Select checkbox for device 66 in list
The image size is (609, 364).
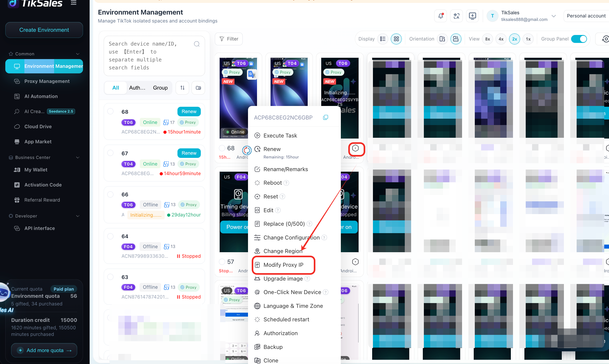110,194
